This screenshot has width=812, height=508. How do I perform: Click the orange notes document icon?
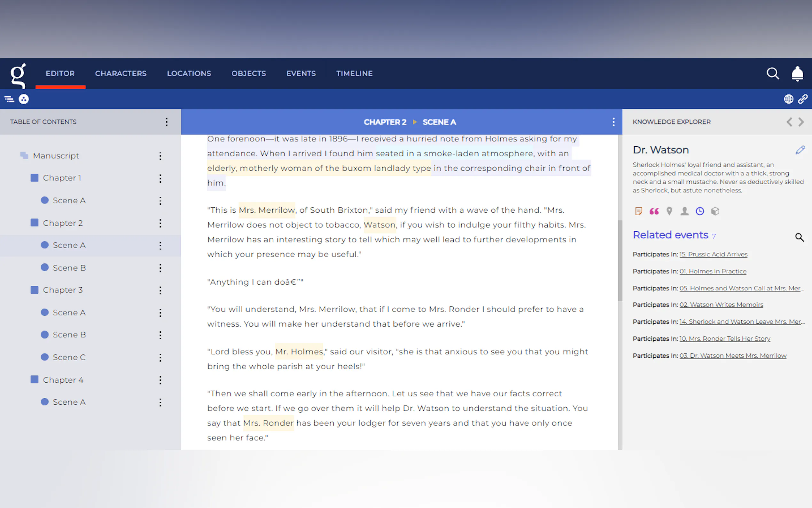[x=638, y=211]
